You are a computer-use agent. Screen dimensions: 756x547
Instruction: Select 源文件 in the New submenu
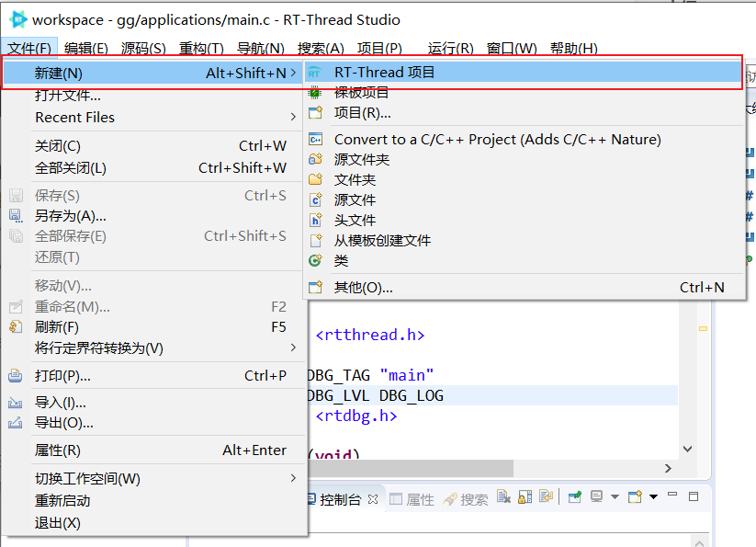pyautogui.click(x=525, y=199)
